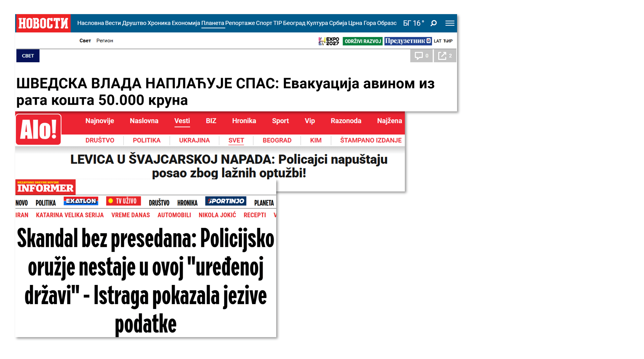
Task: Open the Vesti tab on Alo
Action: pyautogui.click(x=182, y=121)
